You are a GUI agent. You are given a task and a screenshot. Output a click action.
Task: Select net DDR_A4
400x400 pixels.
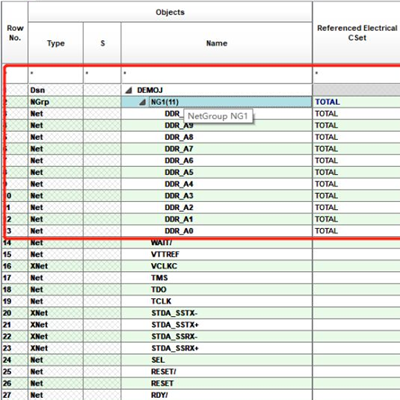coord(217,184)
